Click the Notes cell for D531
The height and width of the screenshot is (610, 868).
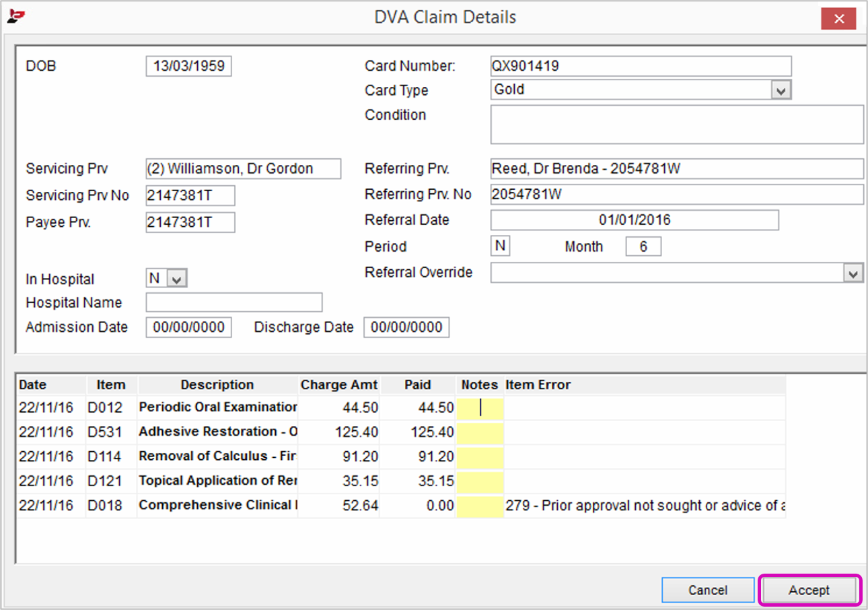tap(480, 432)
